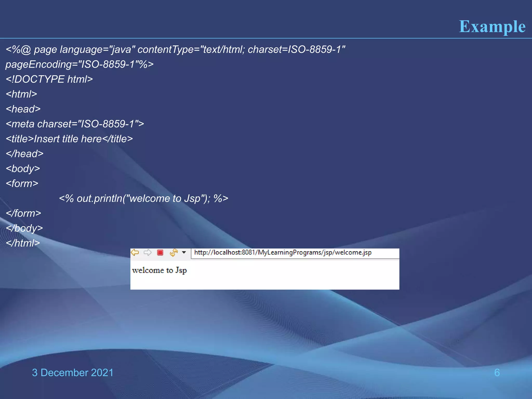Click the '3 December 2021' footer date

click(x=73, y=373)
